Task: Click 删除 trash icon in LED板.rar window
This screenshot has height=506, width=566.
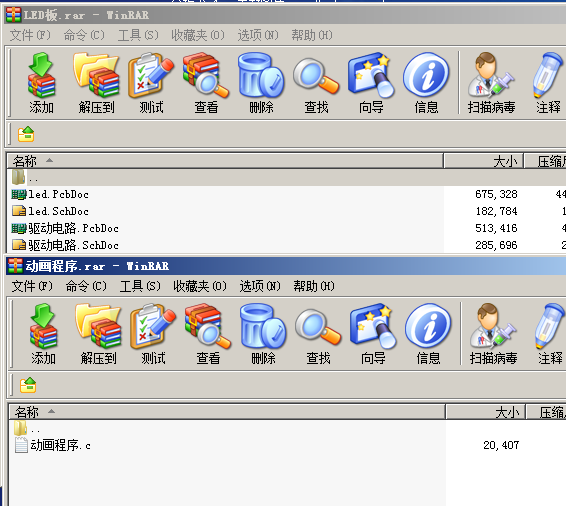Action: coord(261,83)
